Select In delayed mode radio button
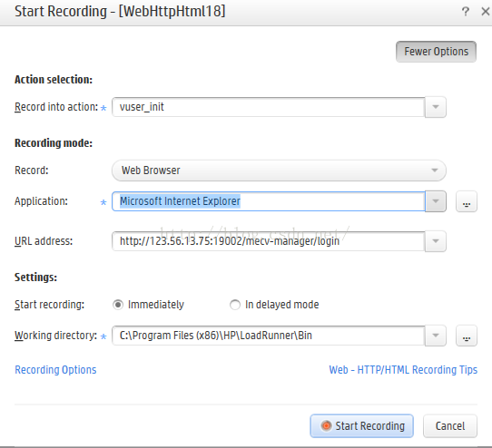492x448 pixels. click(235, 305)
